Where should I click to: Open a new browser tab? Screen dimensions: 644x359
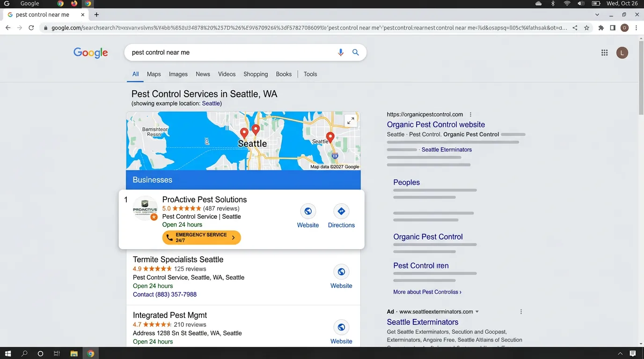[96, 14]
